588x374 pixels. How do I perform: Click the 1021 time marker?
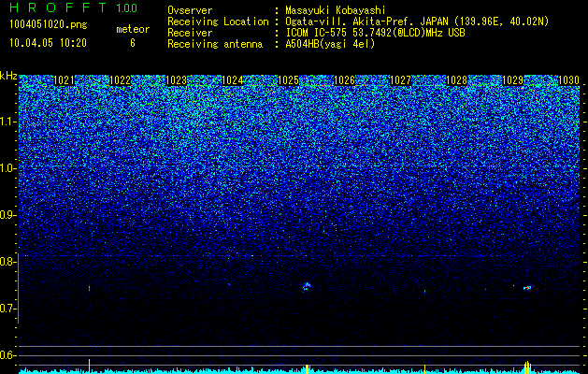tap(65, 80)
